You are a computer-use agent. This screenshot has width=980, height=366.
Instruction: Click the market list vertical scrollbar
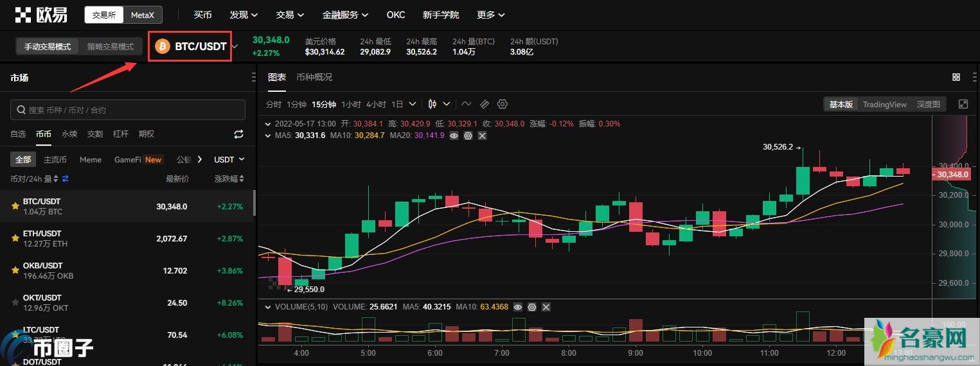(254, 203)
